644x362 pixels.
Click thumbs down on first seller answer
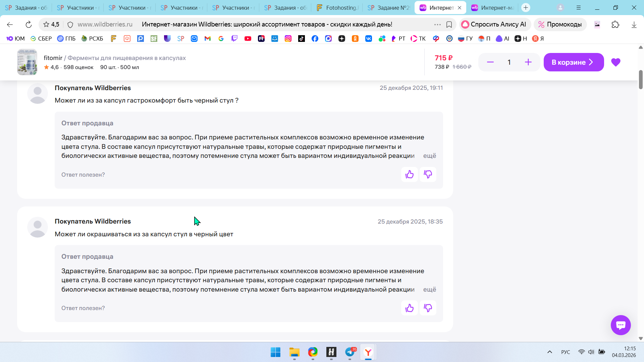coord(428,174)
